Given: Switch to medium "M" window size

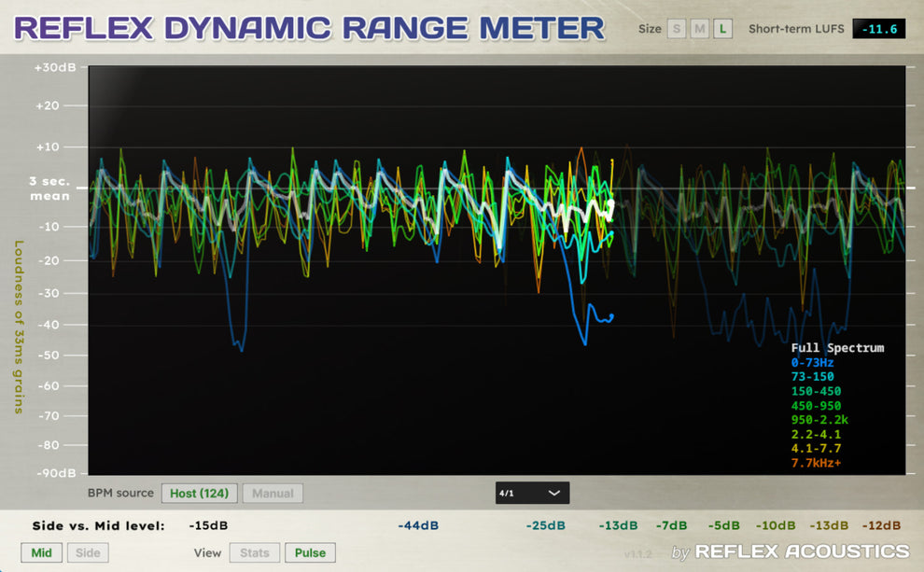Looking at the screenshot, I should (x=698, y=28).
